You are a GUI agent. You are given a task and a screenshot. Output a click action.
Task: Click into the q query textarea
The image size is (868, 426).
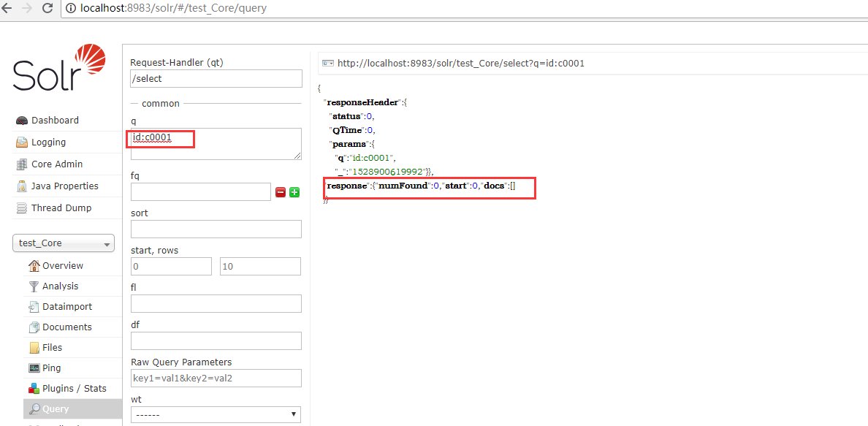216,144
